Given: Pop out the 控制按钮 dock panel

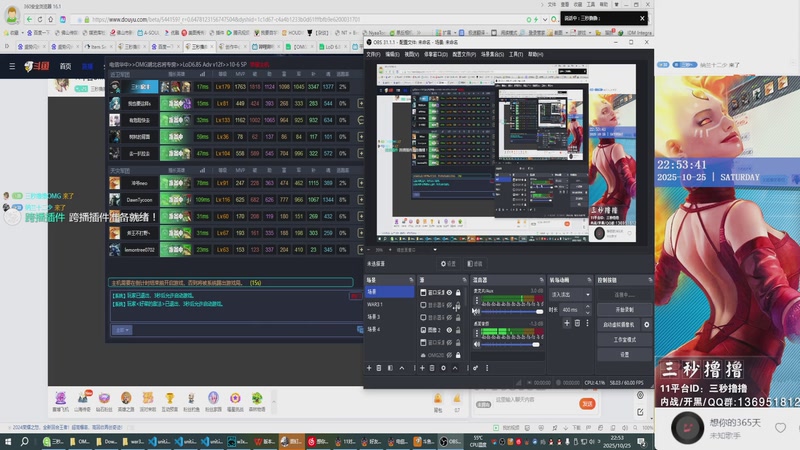Looking at the screenshot, I should [650, 280].
